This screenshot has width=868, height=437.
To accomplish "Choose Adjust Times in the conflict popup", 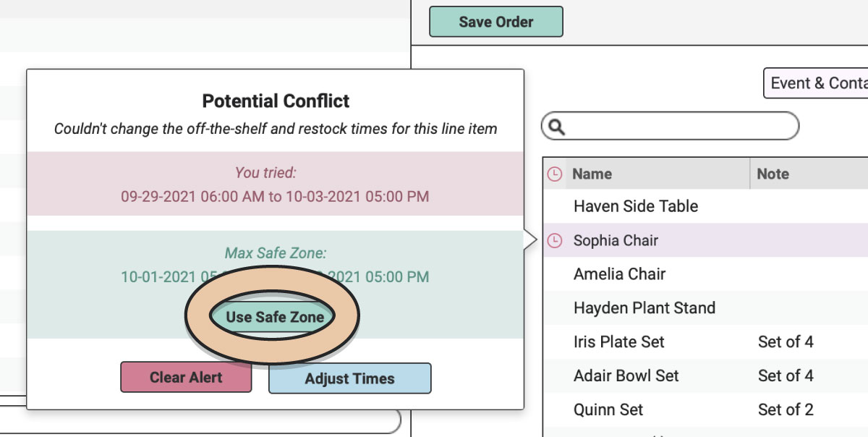I will pos(349,378).
